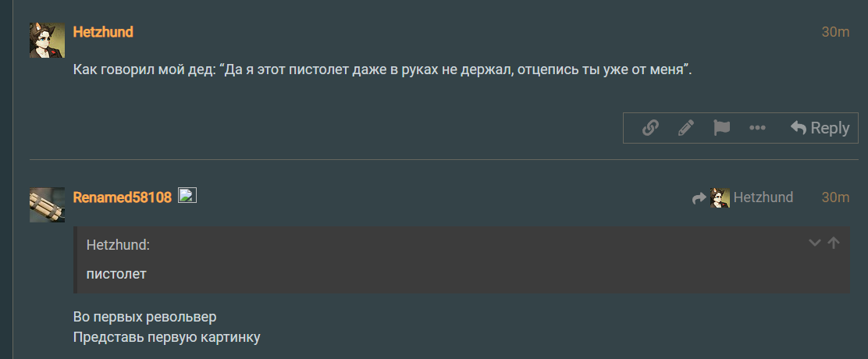The image size is (868, 359).
Task: Open Hetzhund's avatar in first post
Action: (47, 41)
